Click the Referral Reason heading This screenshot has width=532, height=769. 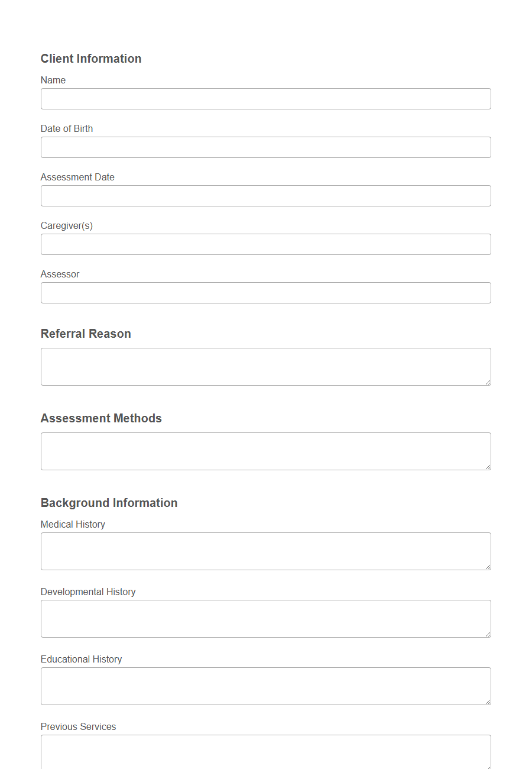85,334
